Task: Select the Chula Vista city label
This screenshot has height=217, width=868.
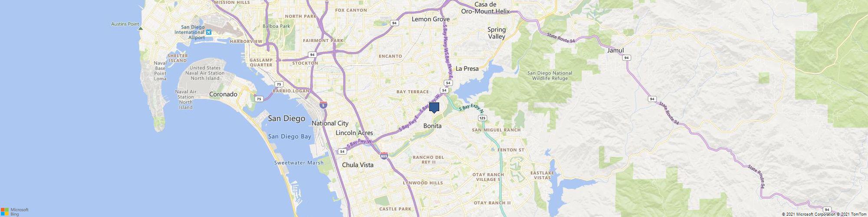Action: pyautogui.click(x=358, y=165)
